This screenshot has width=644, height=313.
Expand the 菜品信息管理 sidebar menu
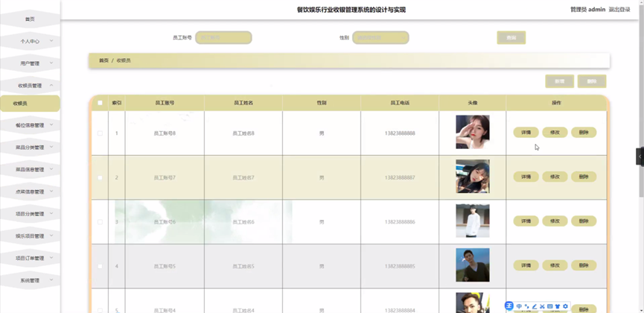tap(30, 169)
